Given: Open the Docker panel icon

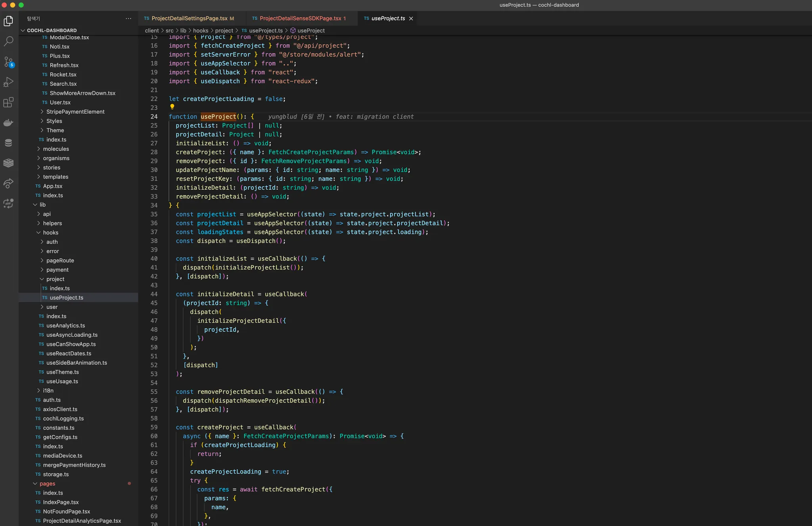Looking at the screenshot, I should (x=8, y=123).
